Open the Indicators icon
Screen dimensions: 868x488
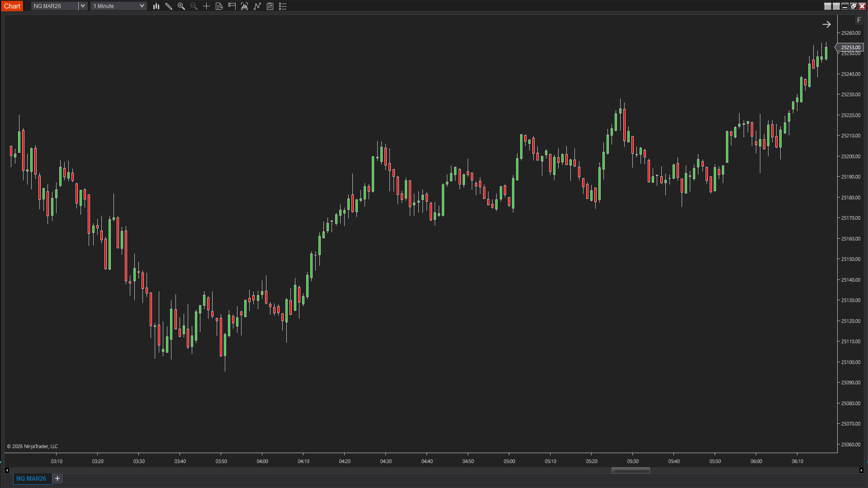tap(257, 6)
